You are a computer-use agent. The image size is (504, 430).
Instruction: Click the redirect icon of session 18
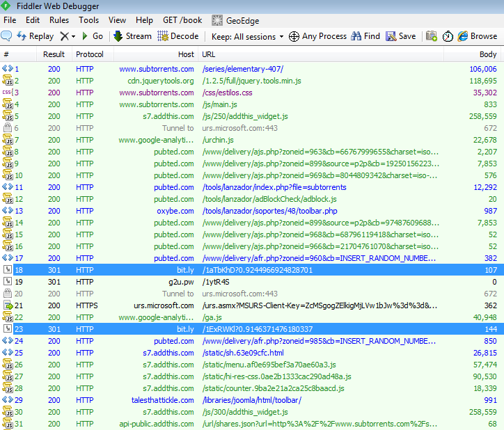click(x=8, y=269)
